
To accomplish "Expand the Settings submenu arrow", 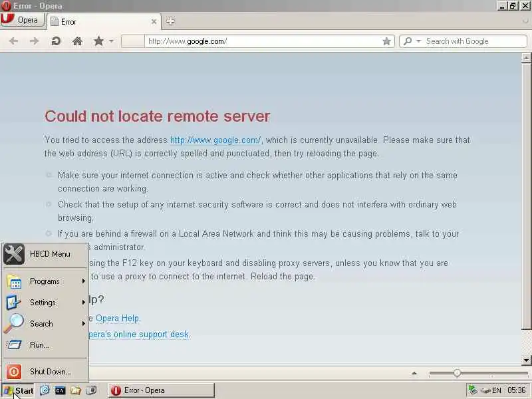I will [84, 302].
